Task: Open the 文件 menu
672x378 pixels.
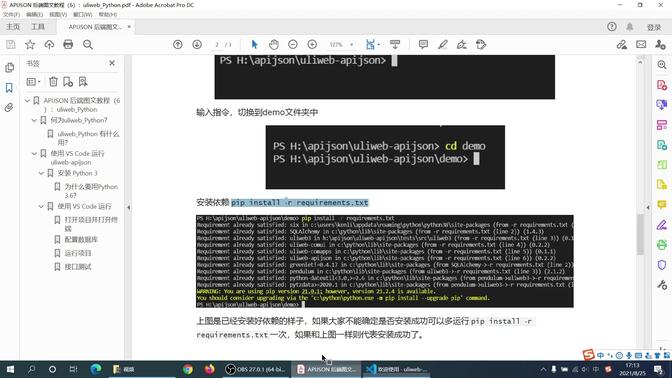Action: pos(12,14)
